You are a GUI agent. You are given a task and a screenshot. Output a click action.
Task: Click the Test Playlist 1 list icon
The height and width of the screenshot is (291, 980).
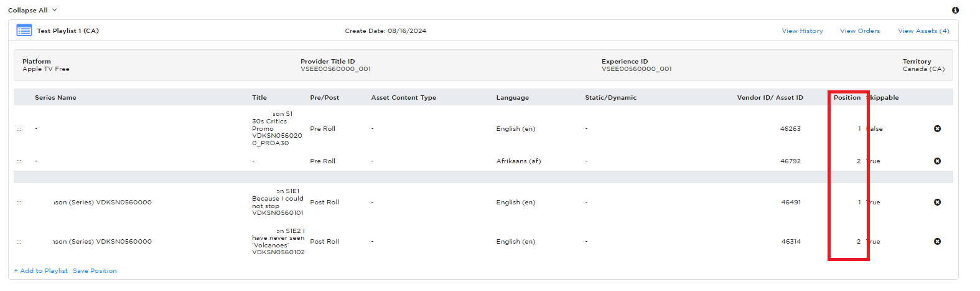(24, 31)
